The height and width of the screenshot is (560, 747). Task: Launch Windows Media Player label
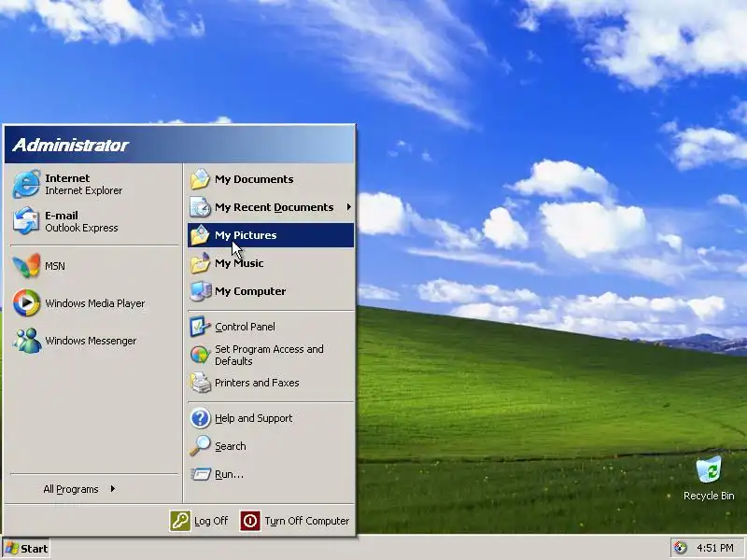click(x=95, y=303)
